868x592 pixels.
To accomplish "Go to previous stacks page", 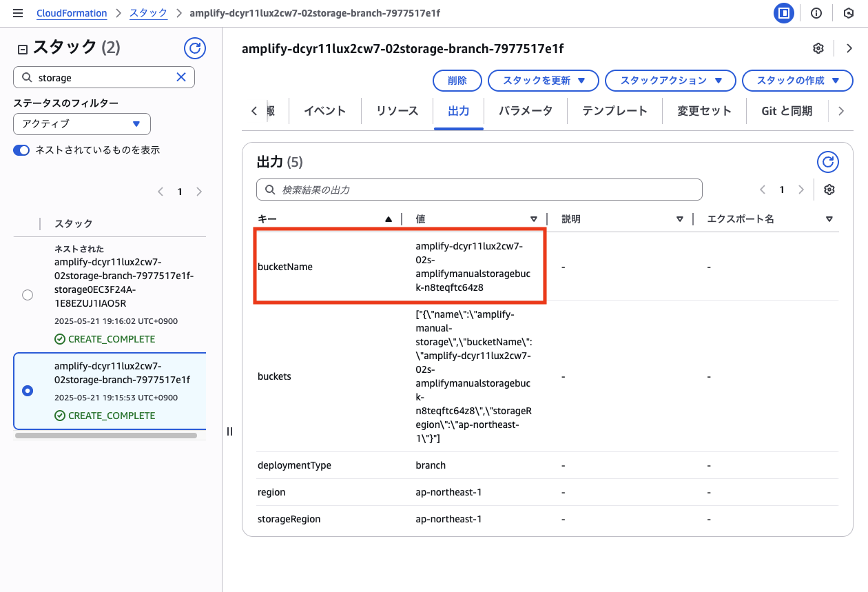I will pyautogui.click(x=161, y=192).
